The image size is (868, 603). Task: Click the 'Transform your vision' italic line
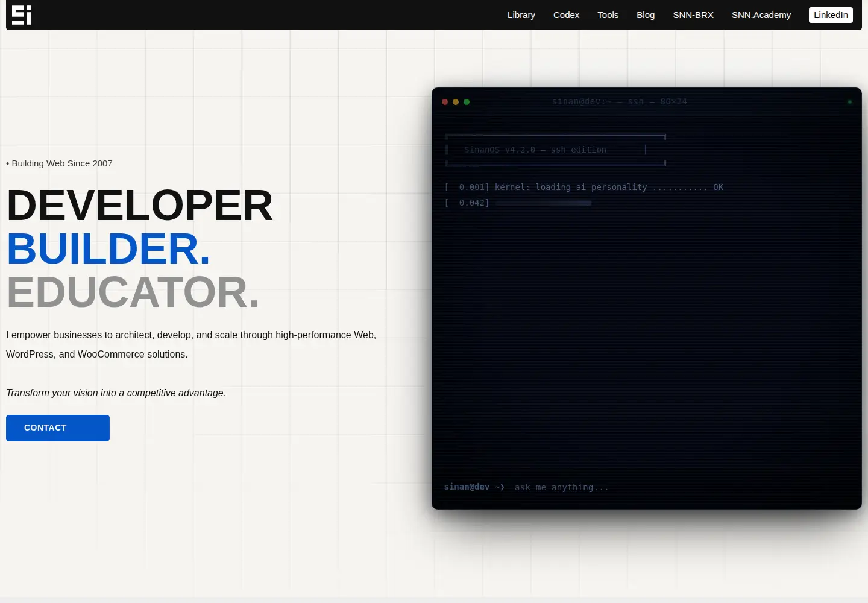(x=116, y=393)
